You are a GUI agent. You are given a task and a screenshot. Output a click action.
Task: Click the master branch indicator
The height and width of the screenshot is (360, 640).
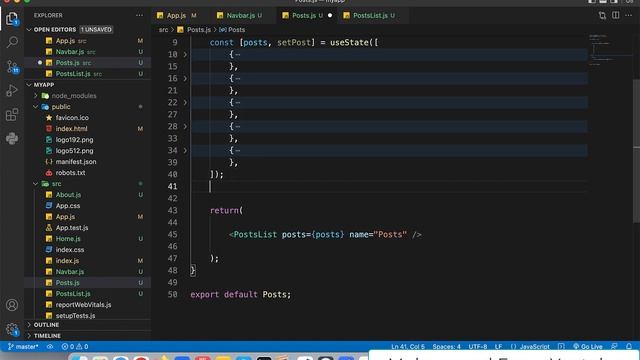coord(23,347)
